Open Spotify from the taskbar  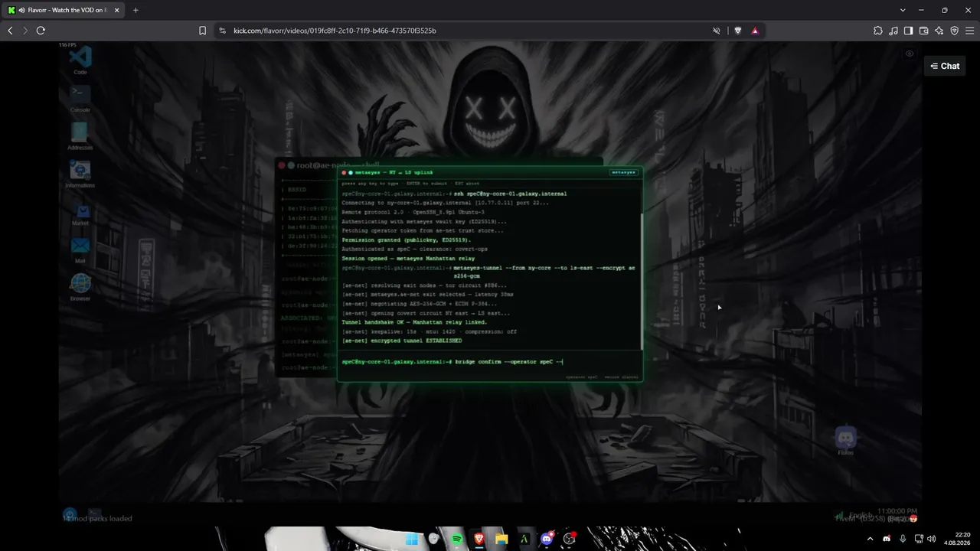coord(457,539)
